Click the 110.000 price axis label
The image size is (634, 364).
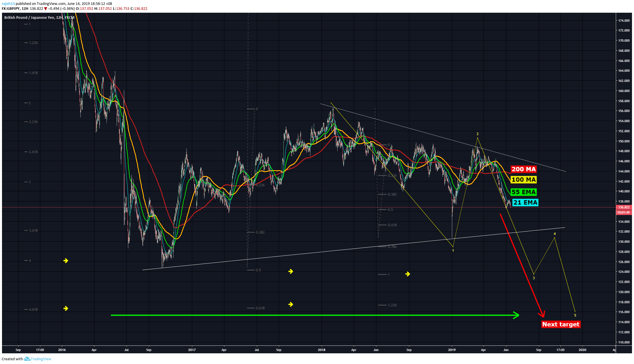624,342
